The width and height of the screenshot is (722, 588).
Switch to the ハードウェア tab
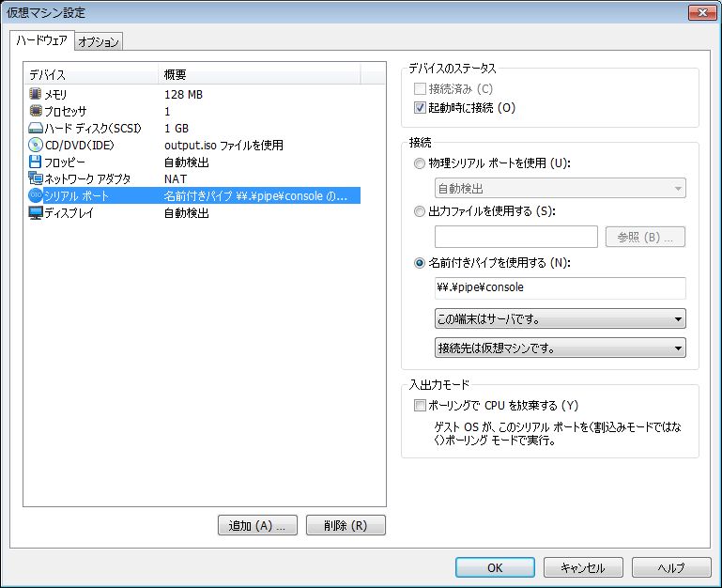(42, 40)
